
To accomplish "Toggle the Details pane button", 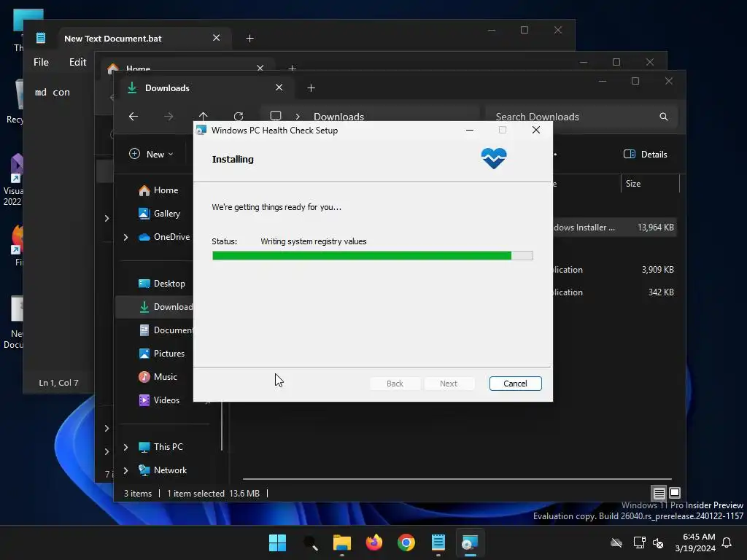I will coord(646,154).
